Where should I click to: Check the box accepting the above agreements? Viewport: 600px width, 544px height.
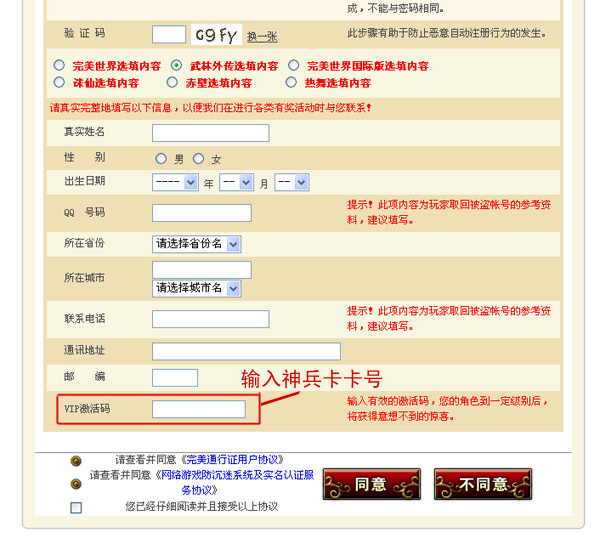pos(76,507)
